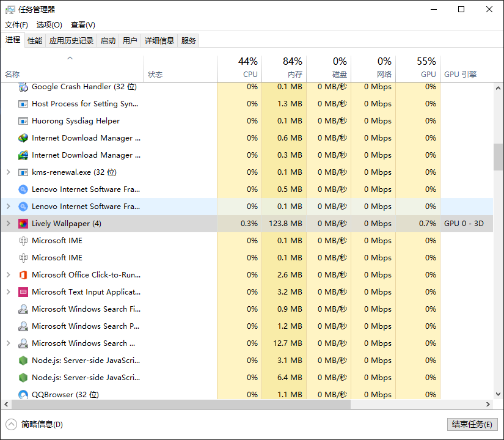Click the horizontal scrollbar left arrow
504x440 pixels.
click(x=6, y=405)
